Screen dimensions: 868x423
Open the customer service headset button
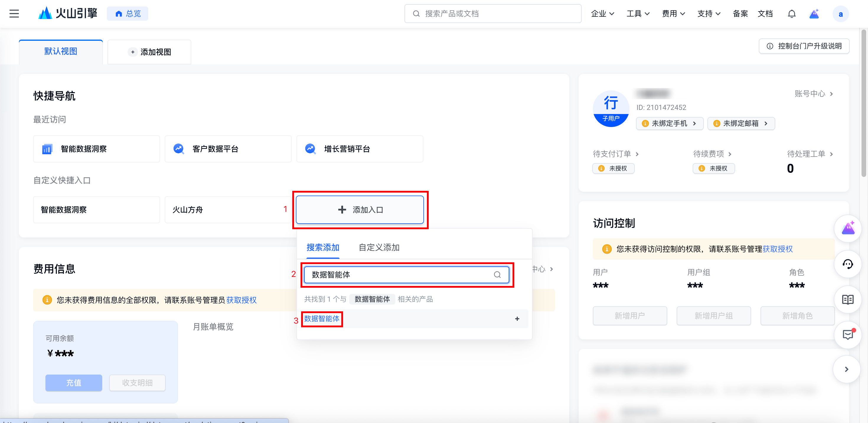(847, 264)
